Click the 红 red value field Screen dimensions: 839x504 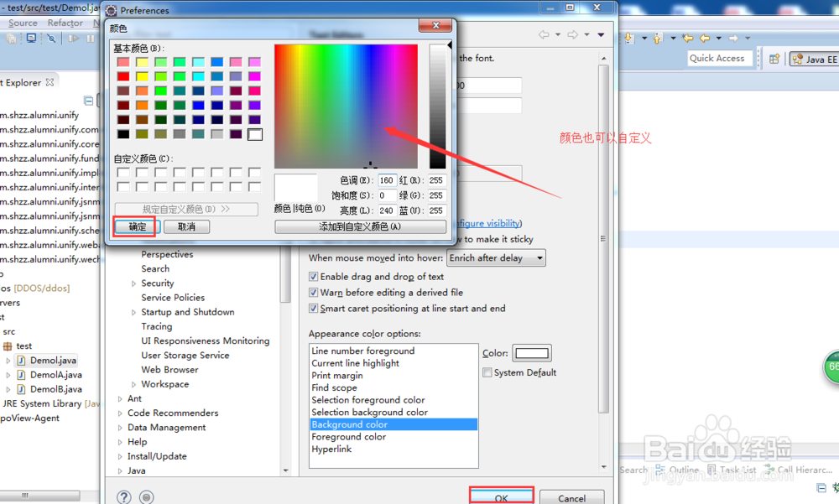point(436,180)
